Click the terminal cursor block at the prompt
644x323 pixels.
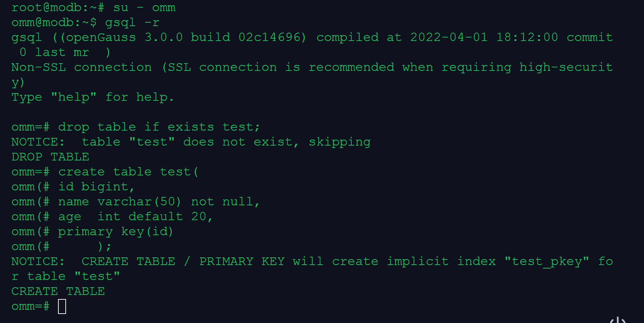tap(62, 306)
